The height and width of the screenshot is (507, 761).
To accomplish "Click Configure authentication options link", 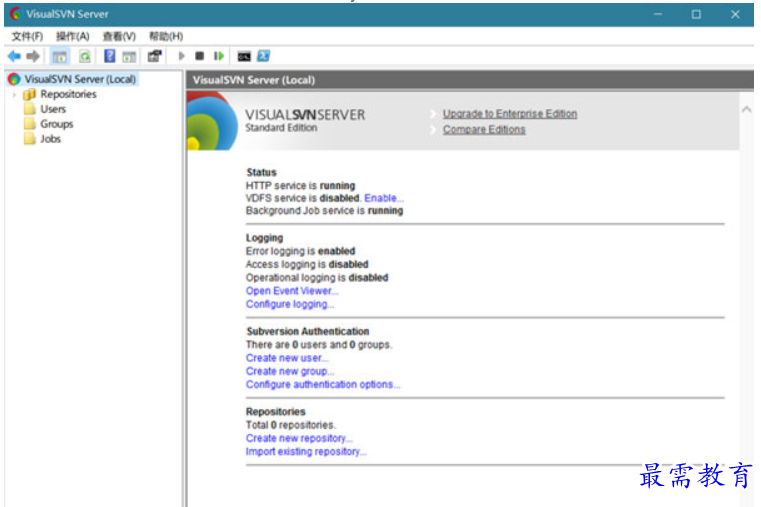I will pyautogui.click(x=323, y=384).
